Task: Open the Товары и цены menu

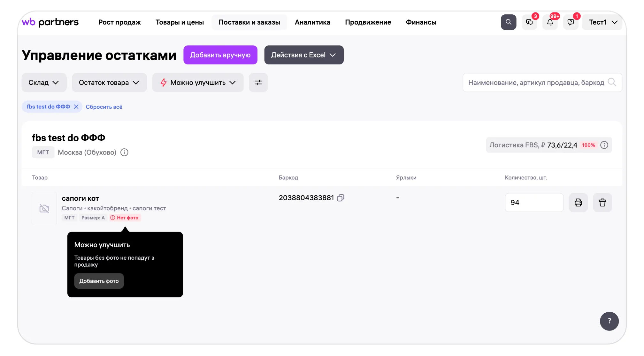Action: (180, 22)
